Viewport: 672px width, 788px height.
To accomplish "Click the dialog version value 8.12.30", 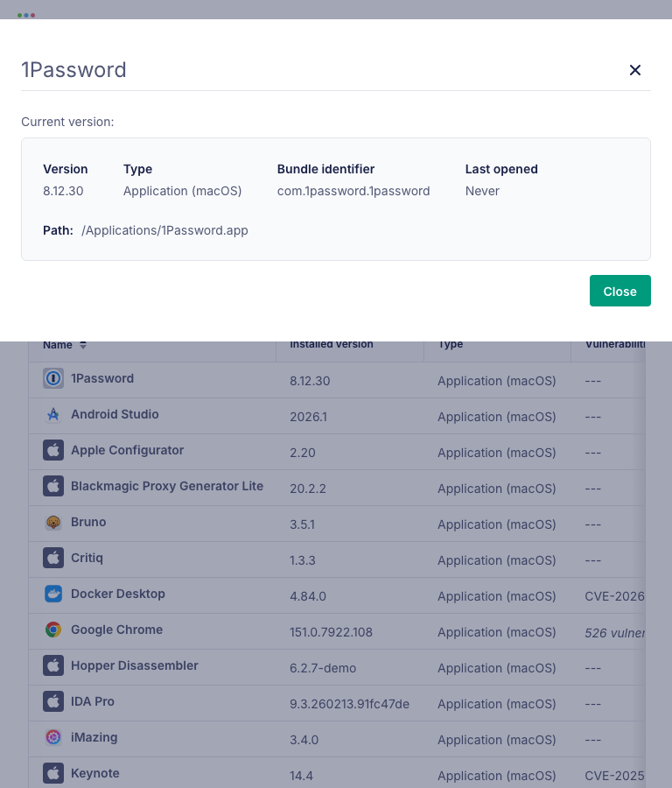I will [63, 191].
